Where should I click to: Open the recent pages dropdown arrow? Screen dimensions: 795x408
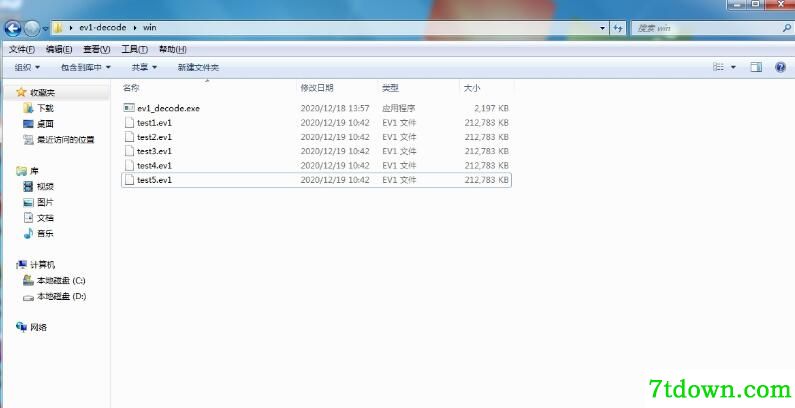coord(45,29)
